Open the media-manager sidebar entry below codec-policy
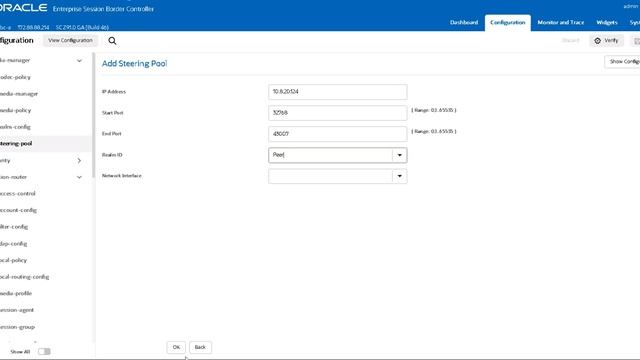640x360 pixels. click(19, 94)
